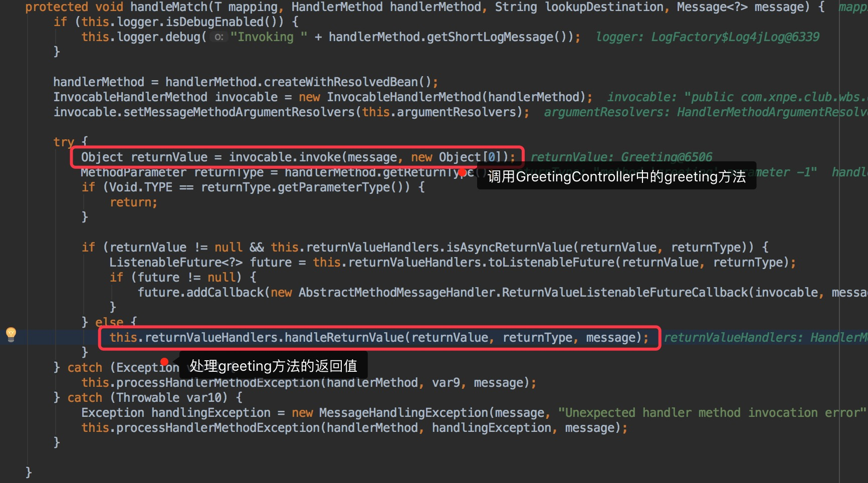Click inline hint starting 'invocable: "public com.xnpe'
Image resolution: width=868 pixels, height=483 pixels.
[737, 97]
